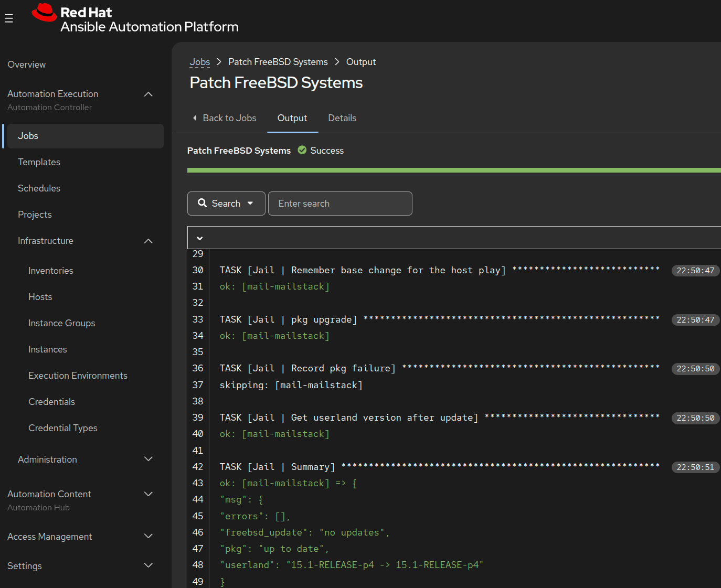Open the Search filter type dropdown
The width and height of the screenshot is (721, 588).
[x=226, y=204]
